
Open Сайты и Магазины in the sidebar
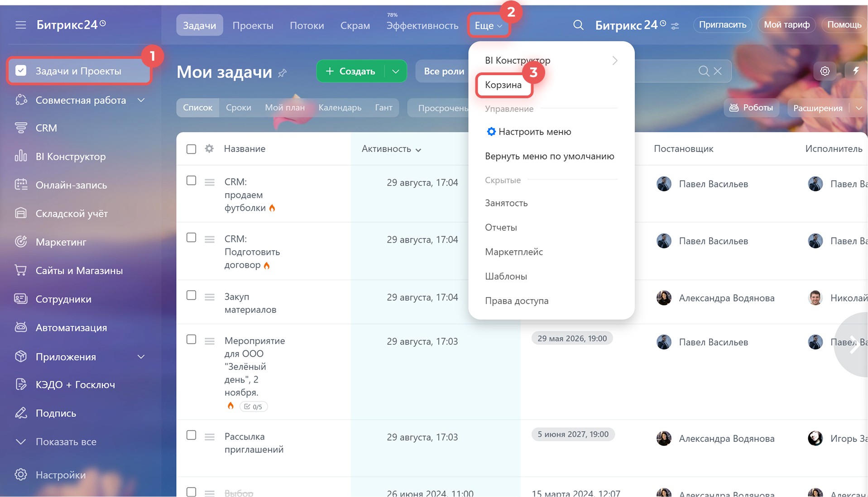(x=79, y=271)
